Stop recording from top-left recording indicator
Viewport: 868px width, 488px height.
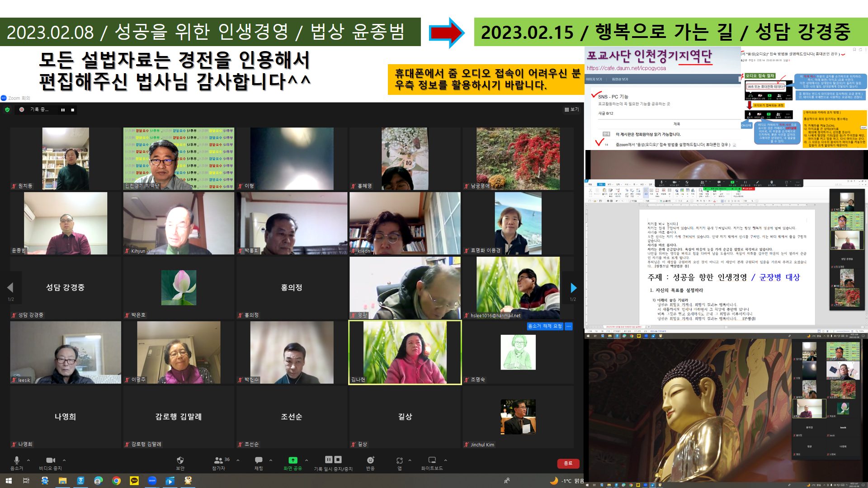pyautogui.click(x=72, y=110)
